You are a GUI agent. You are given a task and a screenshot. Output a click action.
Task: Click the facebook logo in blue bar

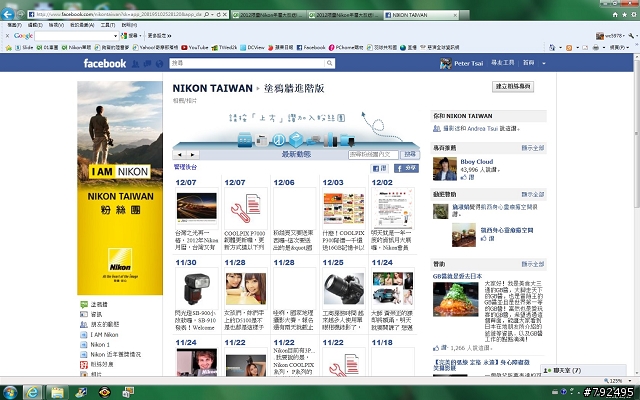[x=104, y=63]
